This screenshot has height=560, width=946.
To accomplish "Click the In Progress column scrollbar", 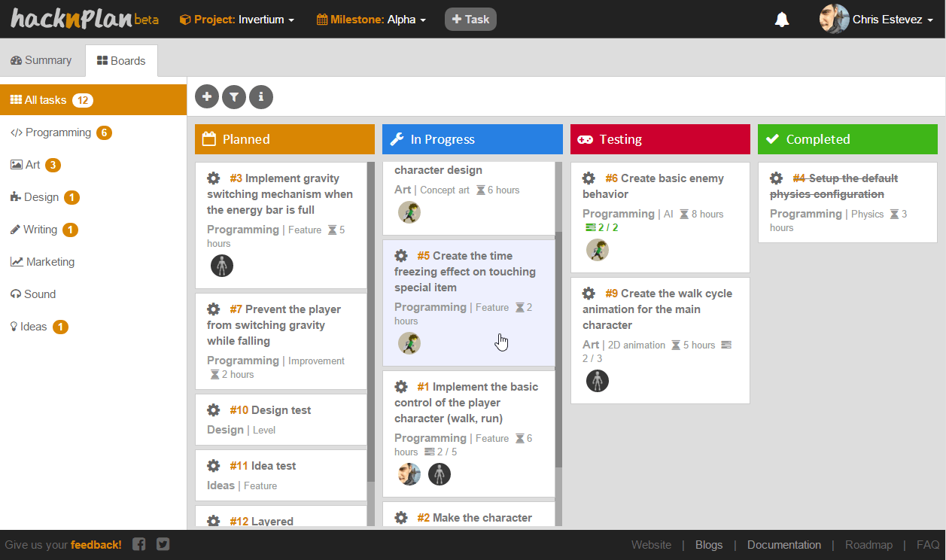I will tap(558, 346).
